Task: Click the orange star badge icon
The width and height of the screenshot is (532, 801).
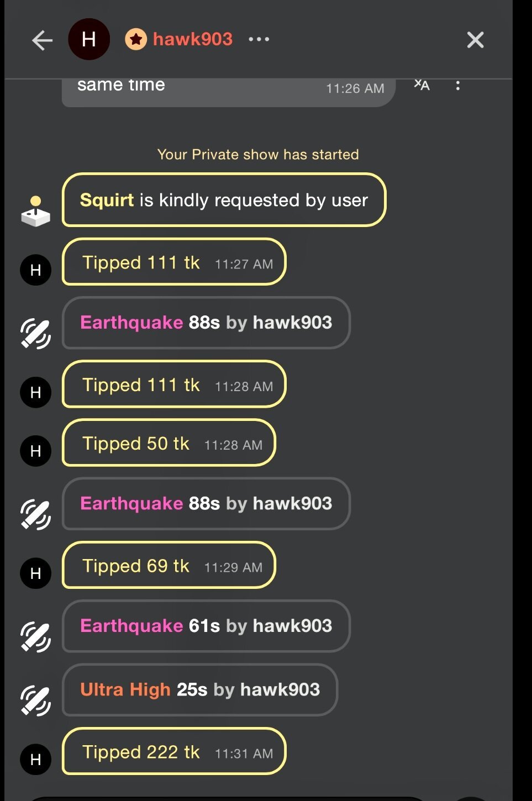Action: (136, 39)
